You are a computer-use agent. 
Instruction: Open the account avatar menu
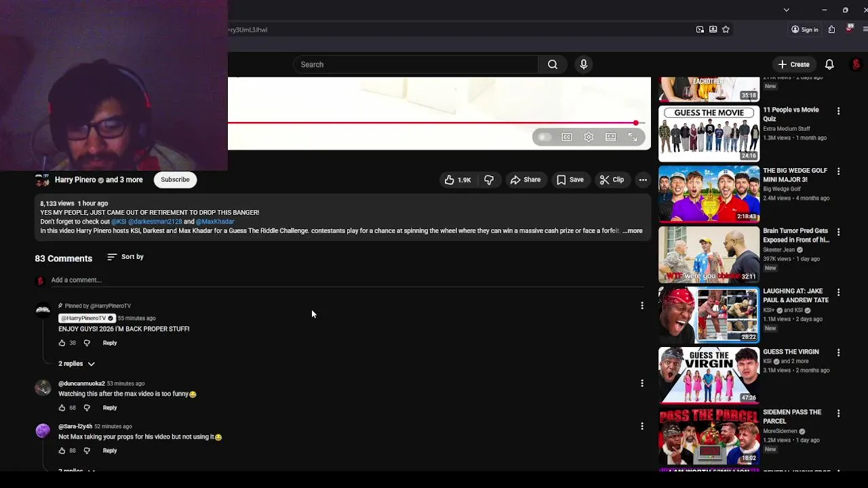pos(856,64)
